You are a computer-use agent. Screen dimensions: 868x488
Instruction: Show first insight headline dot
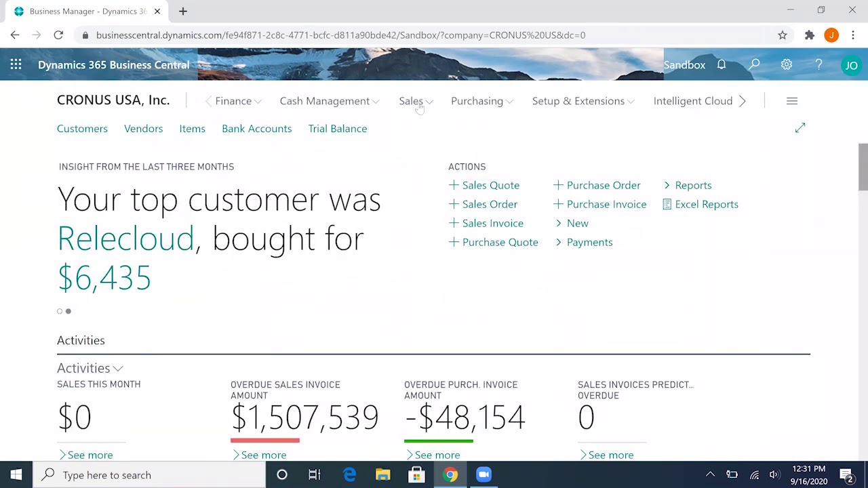(x=60, y=311)
